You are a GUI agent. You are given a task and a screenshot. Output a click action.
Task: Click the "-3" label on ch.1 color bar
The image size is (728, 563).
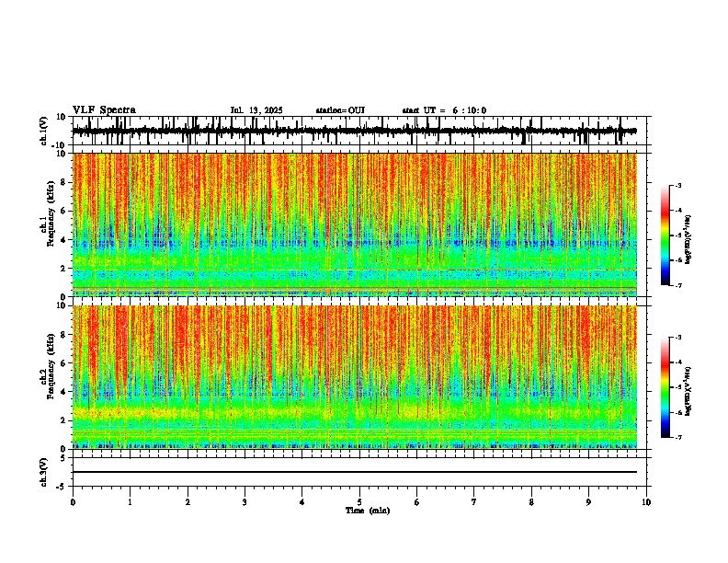[x=677, y=186]
